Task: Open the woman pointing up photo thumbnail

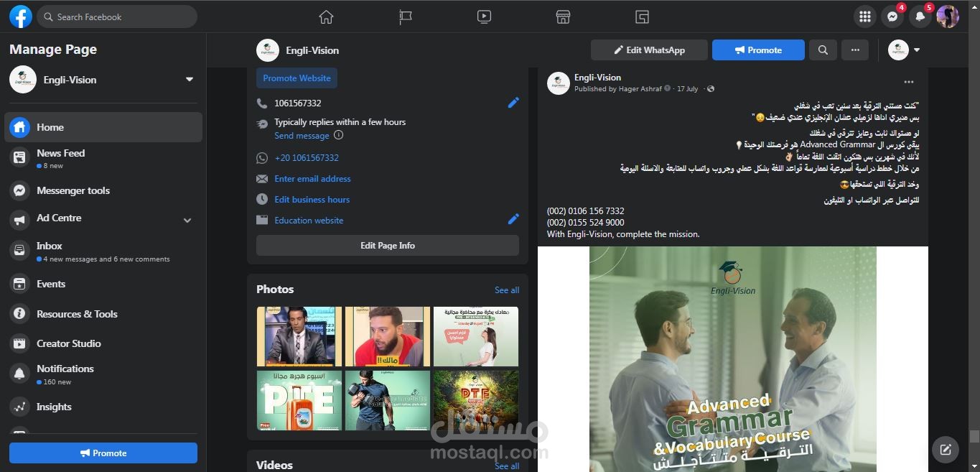Action: click(x=476, y=336)
